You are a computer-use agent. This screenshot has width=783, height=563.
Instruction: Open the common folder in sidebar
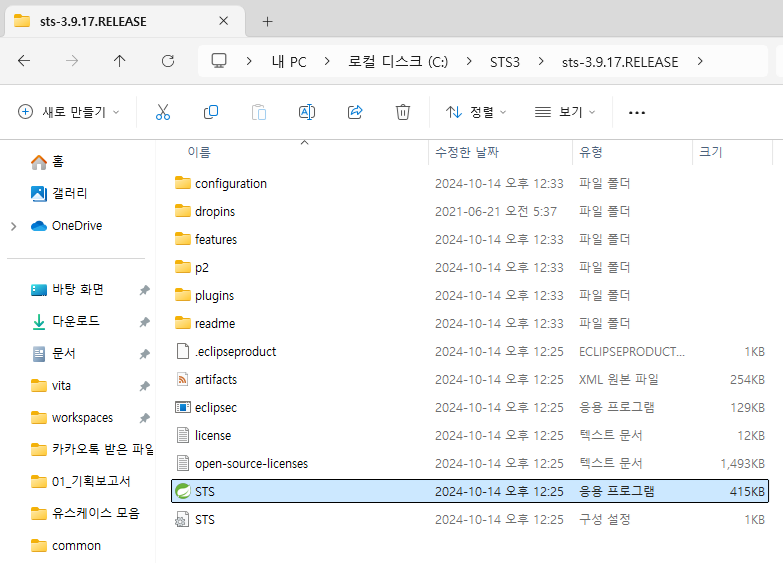coord(65,546)
